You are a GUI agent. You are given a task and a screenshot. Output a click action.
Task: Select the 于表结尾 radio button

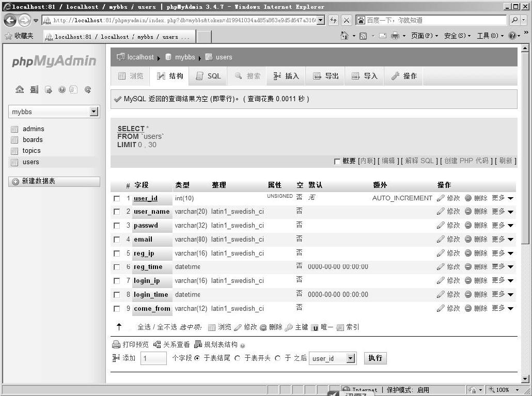coord(197,358)
